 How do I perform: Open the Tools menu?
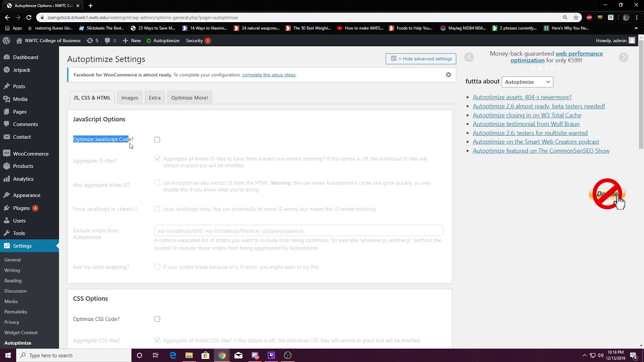click(x=19, y=233)
